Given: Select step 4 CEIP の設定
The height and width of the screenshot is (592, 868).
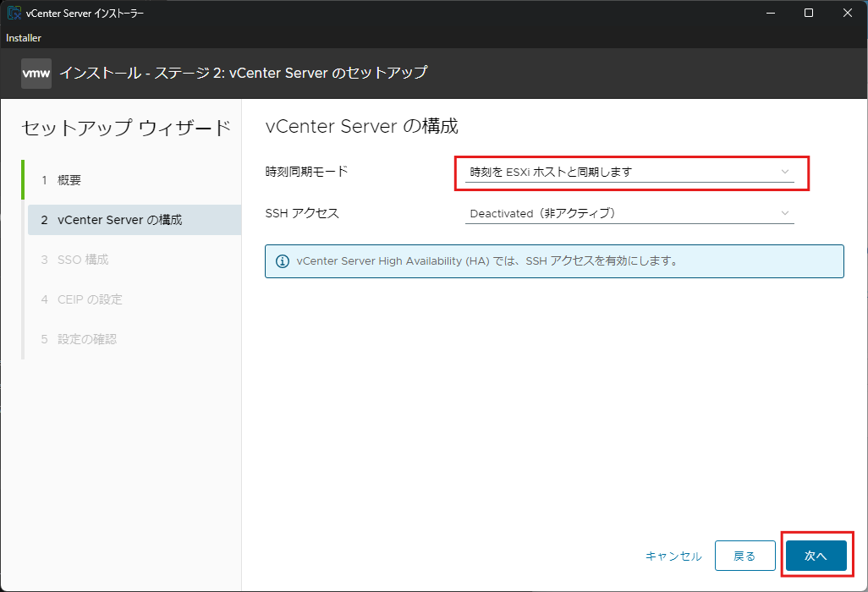Looking at the screenshot, I should coord(134,299).
